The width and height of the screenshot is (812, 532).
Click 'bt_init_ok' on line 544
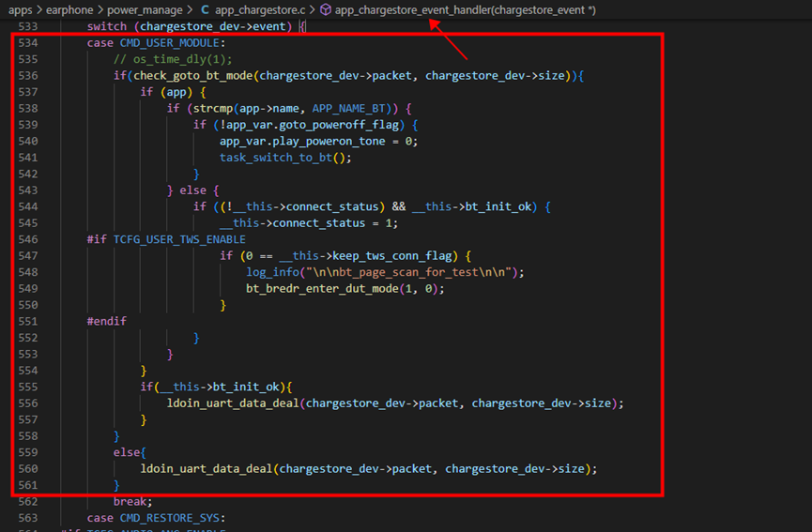(498, 206)
